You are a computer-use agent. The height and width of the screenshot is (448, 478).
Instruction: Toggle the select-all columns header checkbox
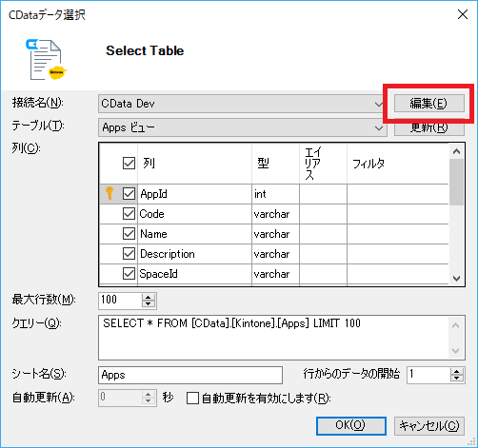pyautogui.click(x=129, y=164)
